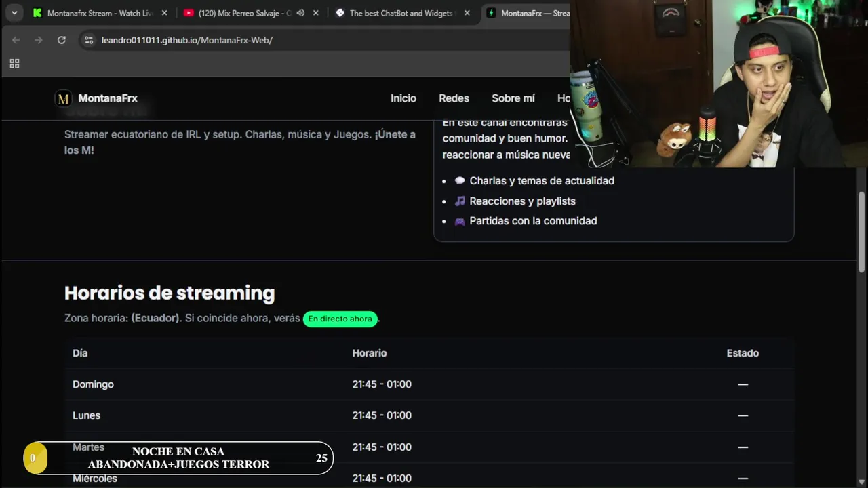Go back with browser back arrow
The image size is (868, 488).
pyautogui.click(x=16, y=40)
